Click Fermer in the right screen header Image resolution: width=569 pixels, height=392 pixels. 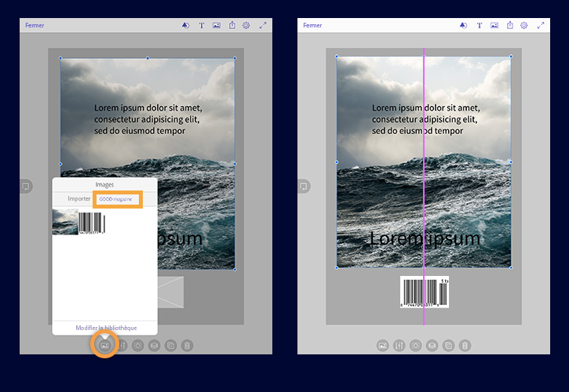click(x=312, y=25)
